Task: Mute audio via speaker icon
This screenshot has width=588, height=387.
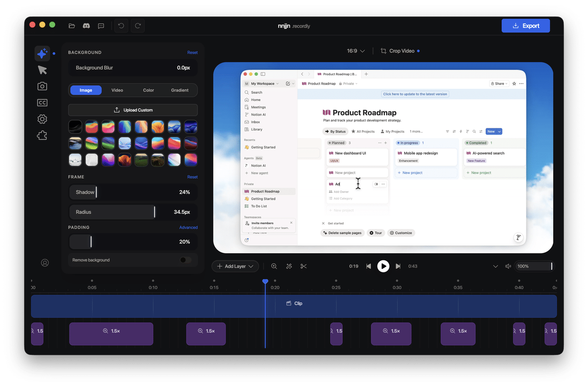Action: (508, 266)
